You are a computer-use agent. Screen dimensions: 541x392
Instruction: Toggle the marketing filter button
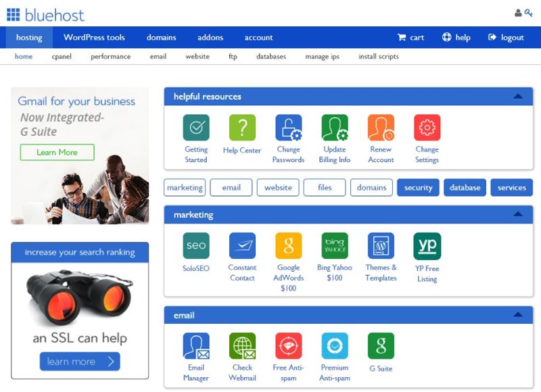pyautogui.click(x=185, y=187)
